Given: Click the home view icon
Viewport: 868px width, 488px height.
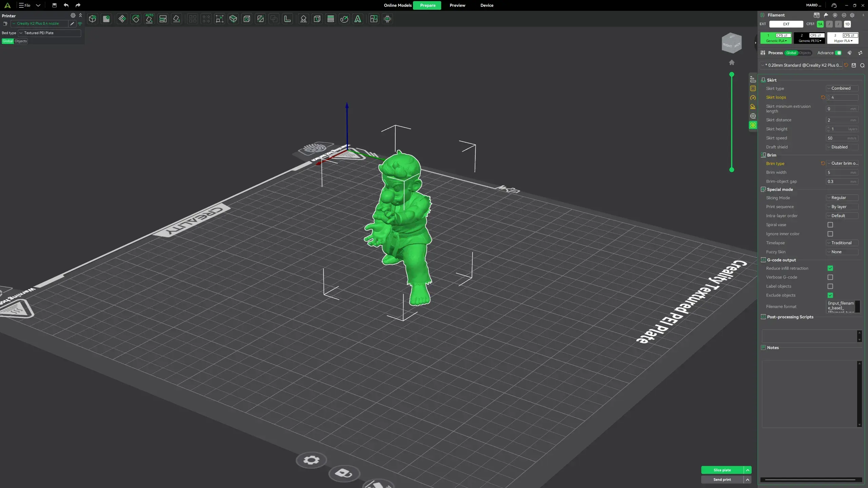Looking at the screenshot, I should pyautogui.click(x=732, y=62).
